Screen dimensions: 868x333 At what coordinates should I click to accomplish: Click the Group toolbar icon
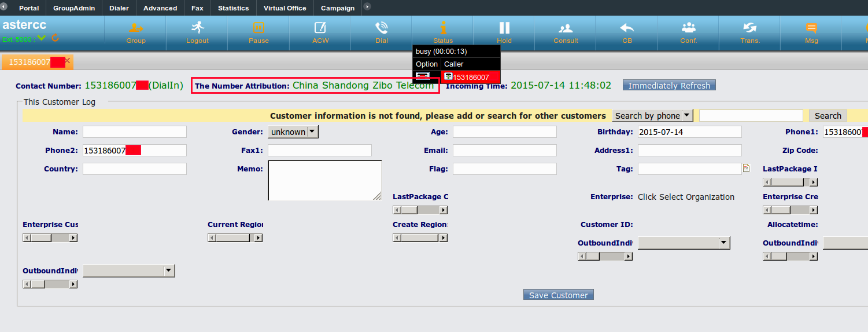tap(136, 28)
